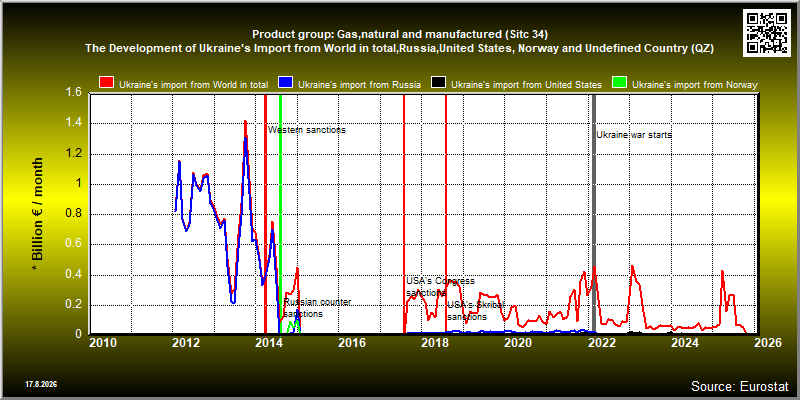Click the "Billion € / month" axis label
The image size is (800, 400).
[37, 213]
